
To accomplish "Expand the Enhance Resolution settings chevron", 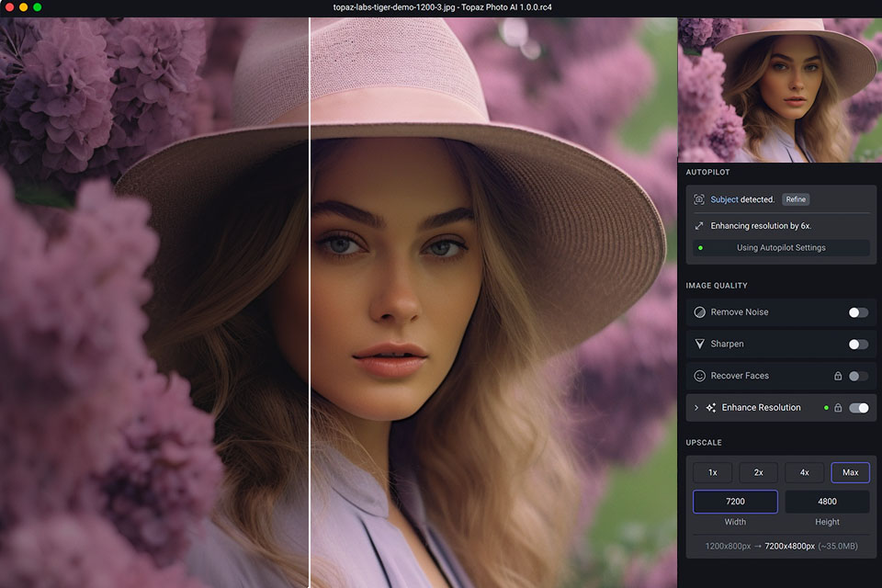I will click(x=696, y=408).
